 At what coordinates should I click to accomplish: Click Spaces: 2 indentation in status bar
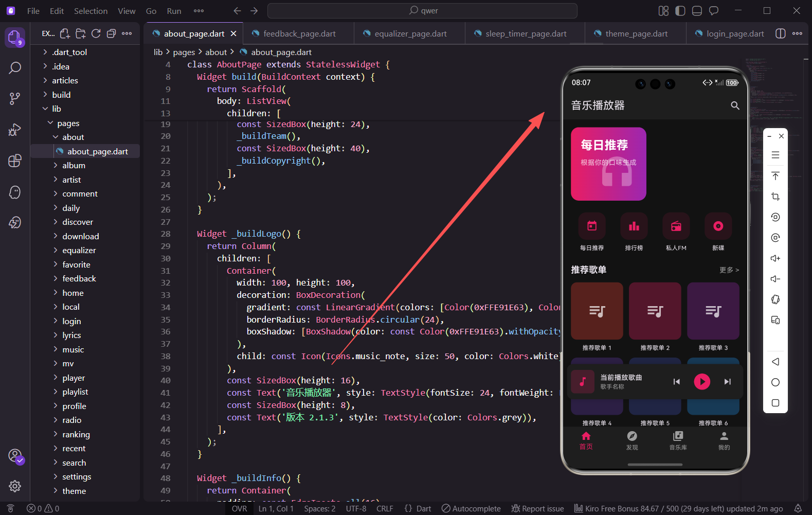click(x=319, y=509)
